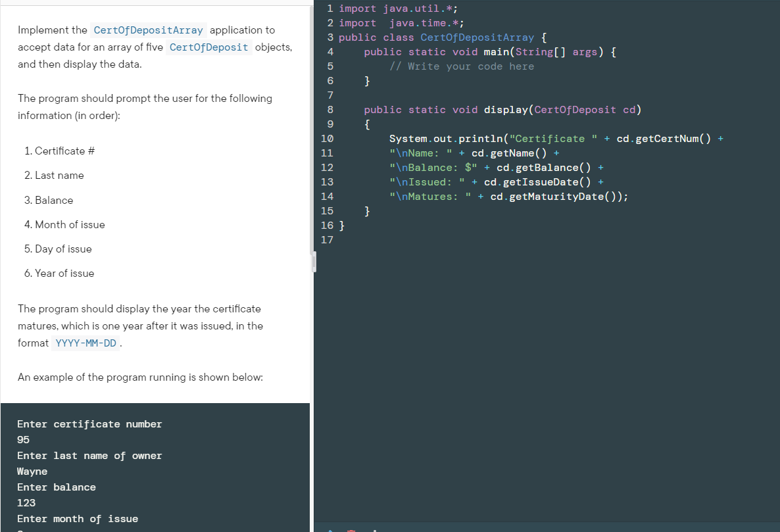
Task: Select the CertOfDepositArray code chip in instructions
Action: (149, 30)
